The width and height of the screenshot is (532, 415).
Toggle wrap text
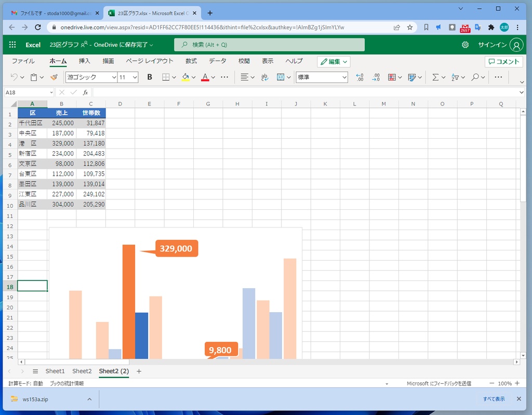264,77
